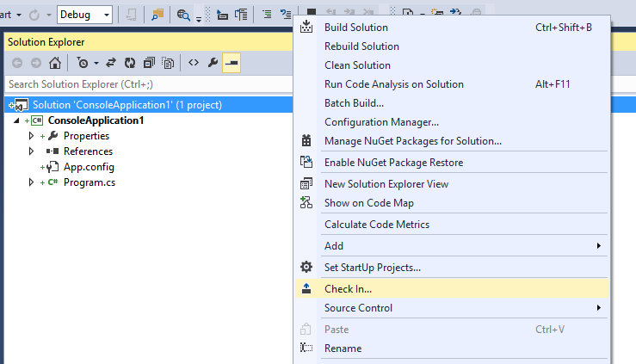636x364 pixels.
Task: Collapse the ConsoleApplication1 project node
Action: 16,120
